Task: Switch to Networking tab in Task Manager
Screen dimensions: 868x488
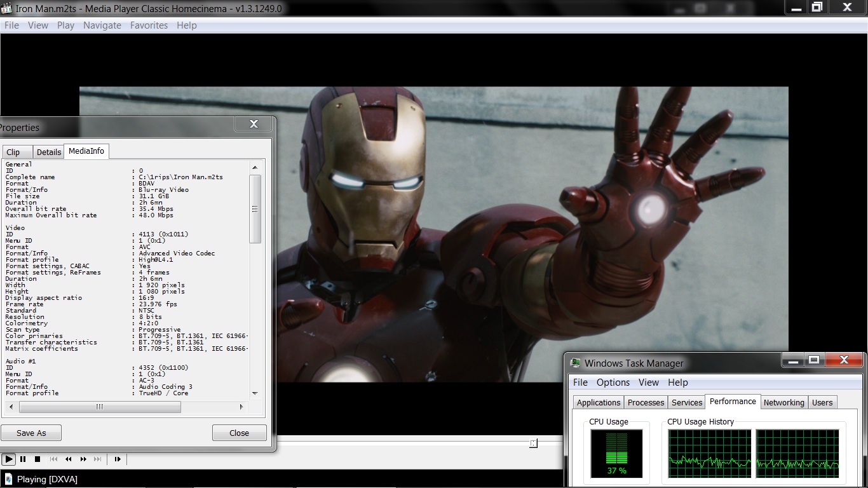Action: click(783, 402)
